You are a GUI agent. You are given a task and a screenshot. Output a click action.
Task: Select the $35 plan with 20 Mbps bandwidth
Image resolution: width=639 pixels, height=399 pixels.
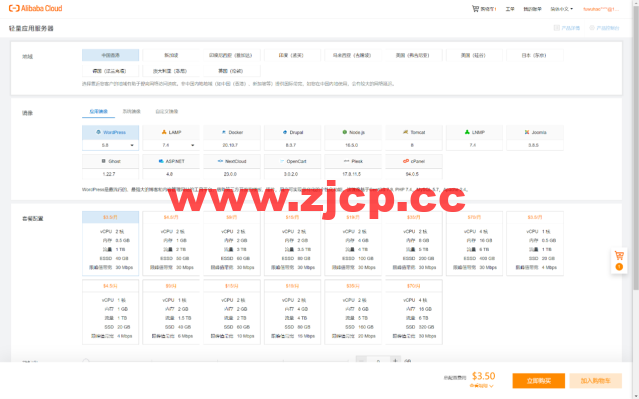pos(353,312)
